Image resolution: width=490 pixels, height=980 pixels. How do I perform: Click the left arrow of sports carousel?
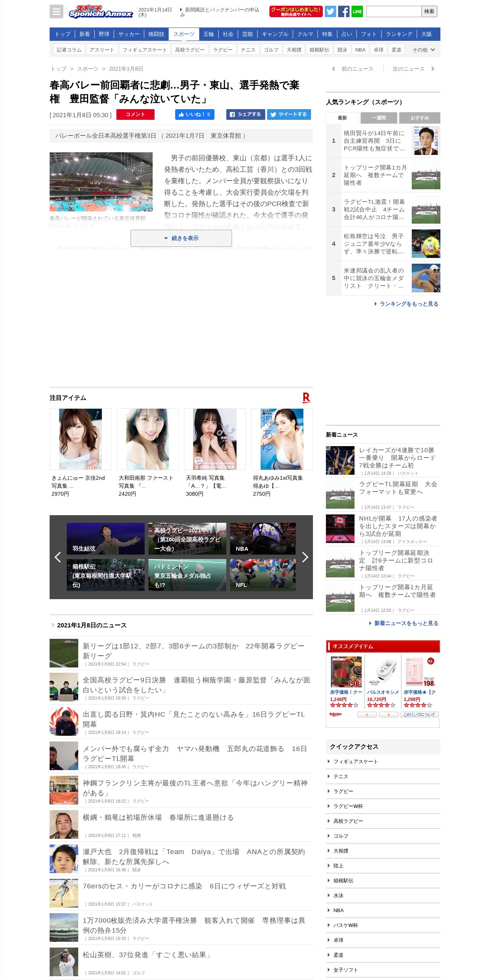coord(58,557)
